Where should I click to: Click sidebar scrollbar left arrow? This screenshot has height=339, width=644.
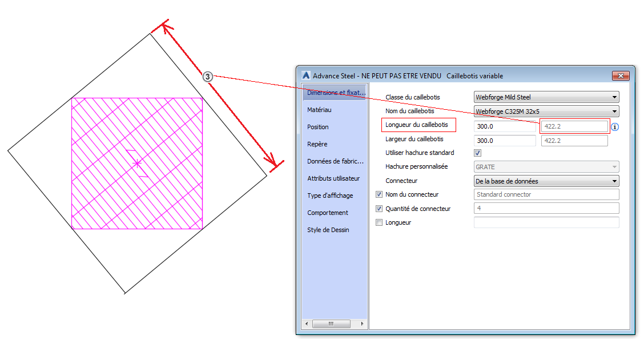[x=307, y=324]
